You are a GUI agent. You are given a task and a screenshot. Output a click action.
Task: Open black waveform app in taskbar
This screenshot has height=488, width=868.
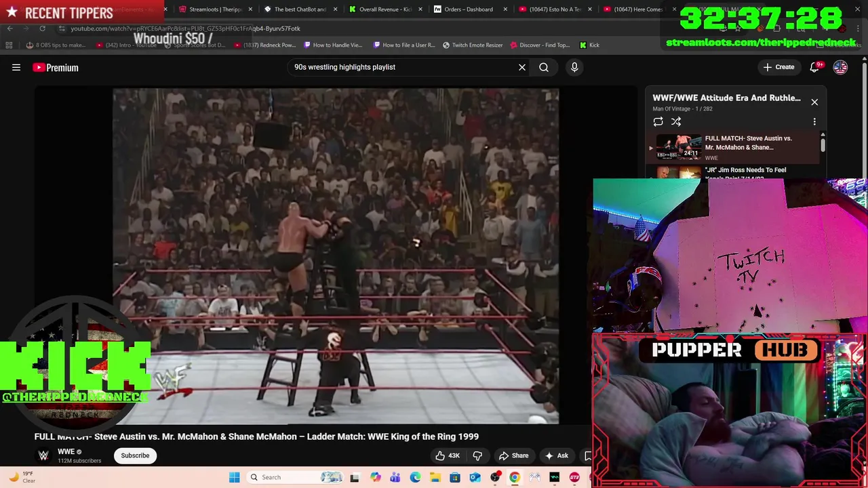555,477
